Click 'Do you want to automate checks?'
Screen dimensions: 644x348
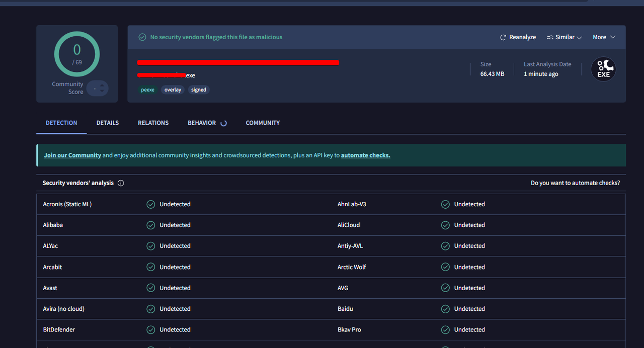click(x=575, y=183)
